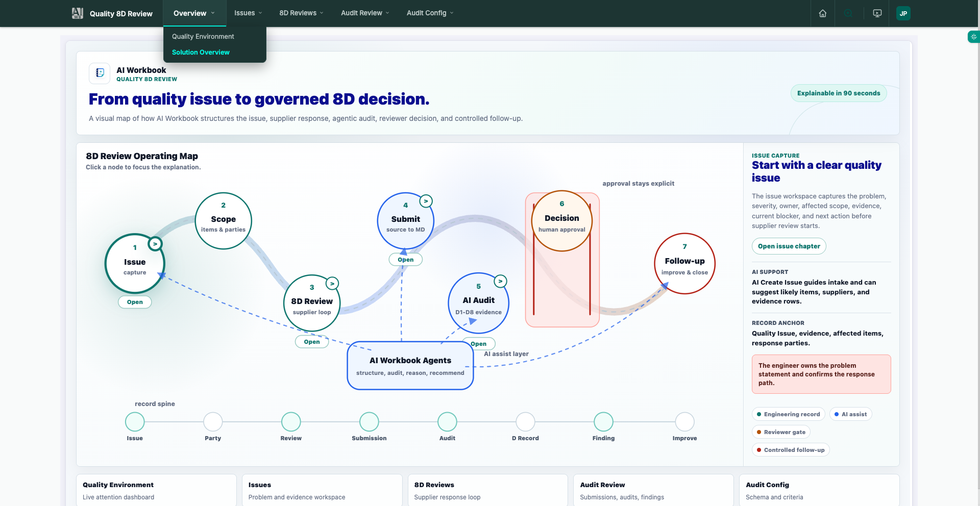Click the AI Workbook notebook icon

click(100, 73)
